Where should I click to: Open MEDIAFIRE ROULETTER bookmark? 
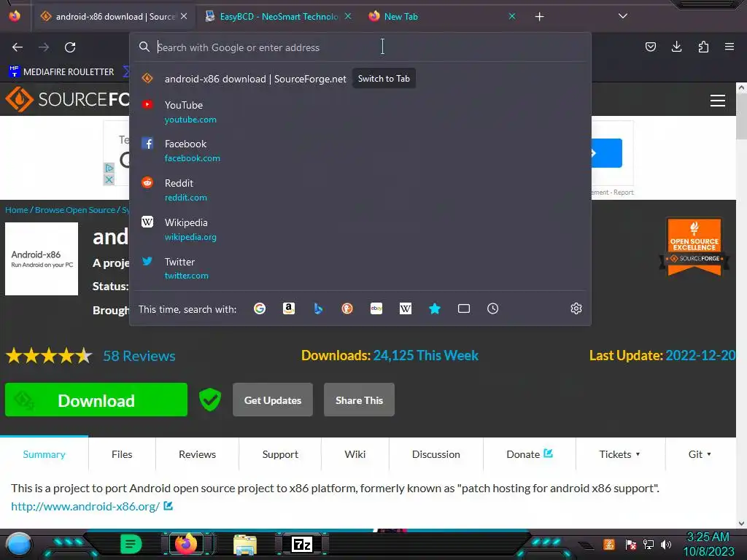[x=62, y=72]
